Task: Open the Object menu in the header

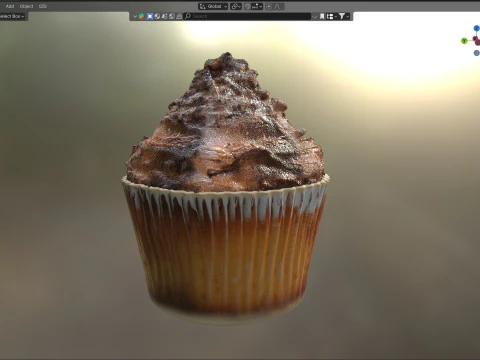Action: click(26, 6)
